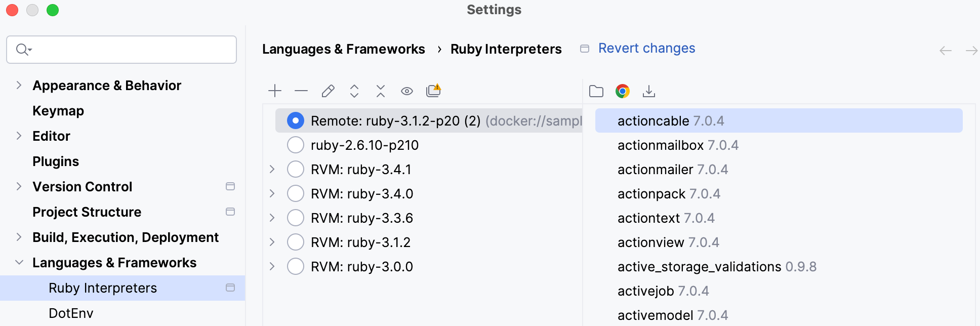The image size is (980, 326).
Task: Expand the RVM: ruby-3.1.2 node
Action: (271, 242)
